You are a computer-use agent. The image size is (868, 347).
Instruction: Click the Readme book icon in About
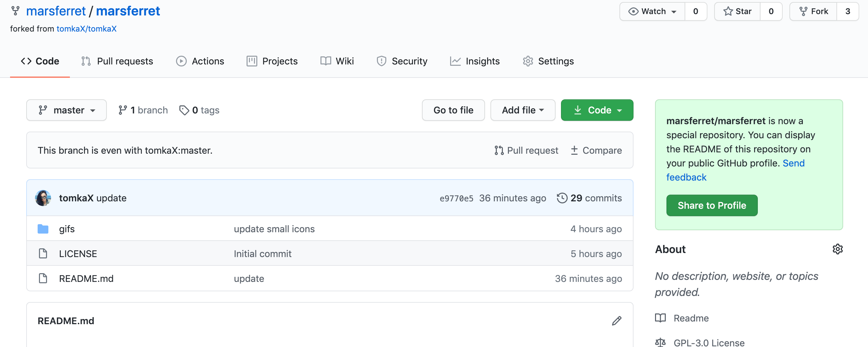coord(660,318)
